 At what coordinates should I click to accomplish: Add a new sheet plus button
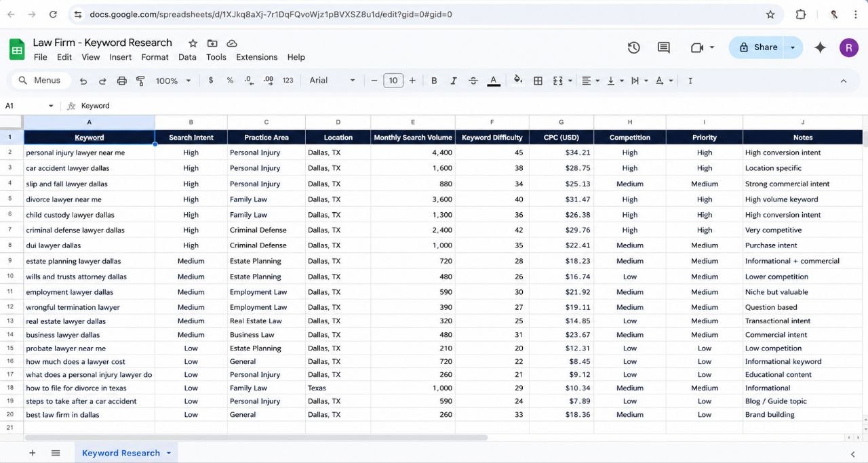pos(32,453)
